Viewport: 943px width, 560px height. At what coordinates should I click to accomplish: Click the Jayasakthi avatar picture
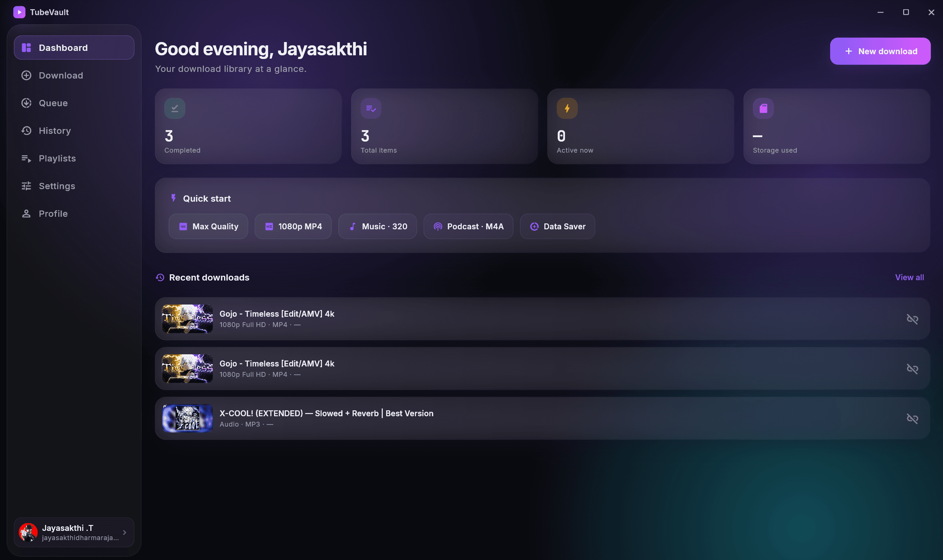tap(28, 532)
